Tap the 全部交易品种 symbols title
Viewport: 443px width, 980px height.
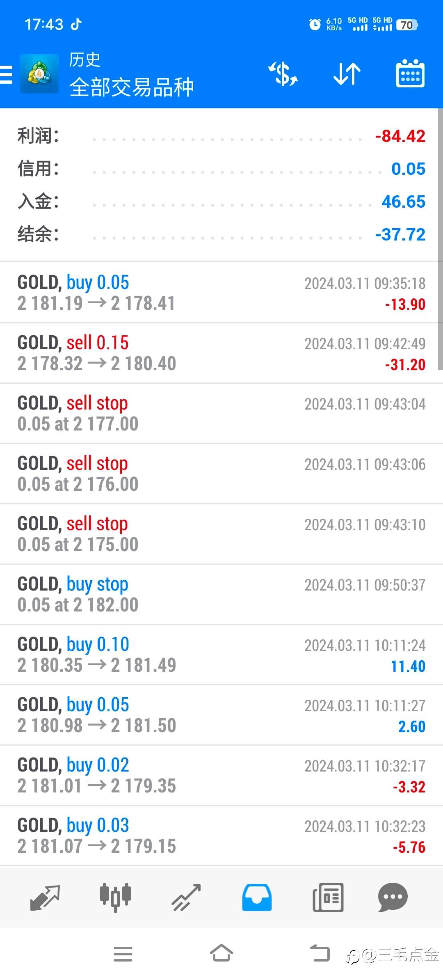[x=131, y=87]
